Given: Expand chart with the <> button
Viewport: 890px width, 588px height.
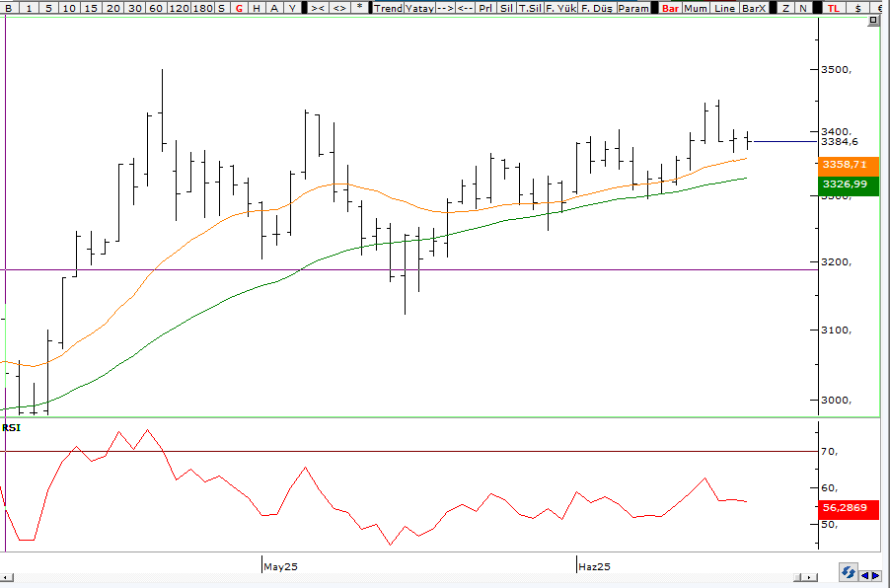Looking at the screenshot, I should point(339,8).
